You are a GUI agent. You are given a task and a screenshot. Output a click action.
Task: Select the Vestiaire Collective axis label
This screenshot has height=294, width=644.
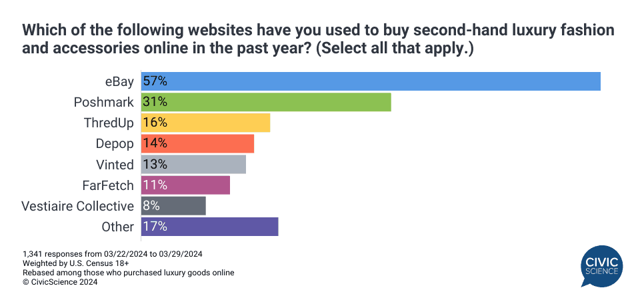click(77, 205)
